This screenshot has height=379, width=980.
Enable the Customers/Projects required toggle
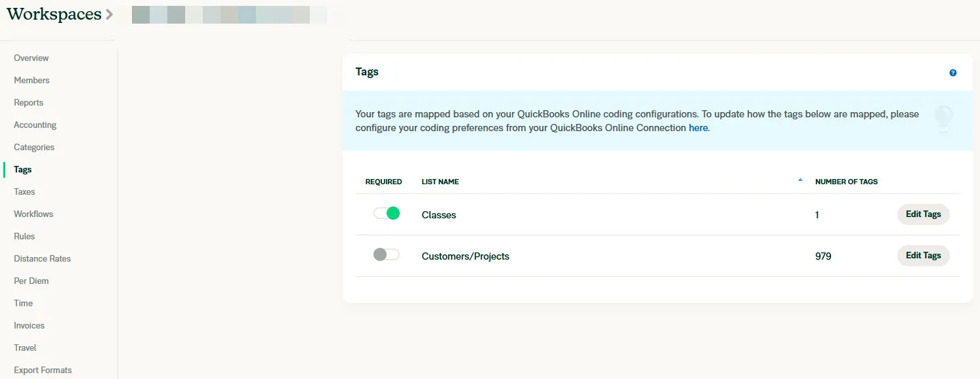click(387, 255)
